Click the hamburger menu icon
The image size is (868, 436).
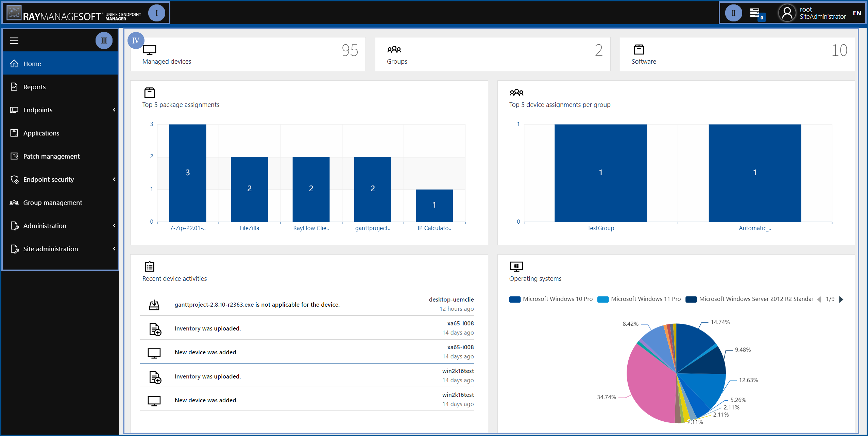point(14,41)
